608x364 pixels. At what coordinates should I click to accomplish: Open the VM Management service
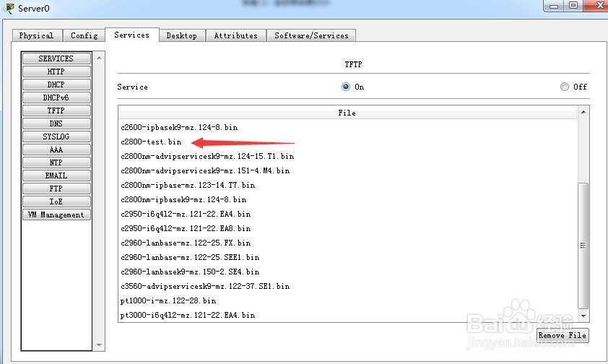tap(56, 214)
